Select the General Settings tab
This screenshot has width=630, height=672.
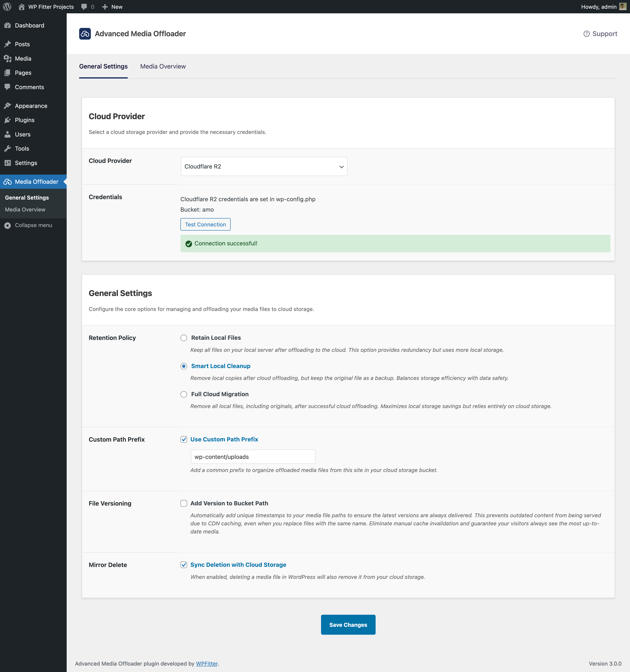coord(104,66)
